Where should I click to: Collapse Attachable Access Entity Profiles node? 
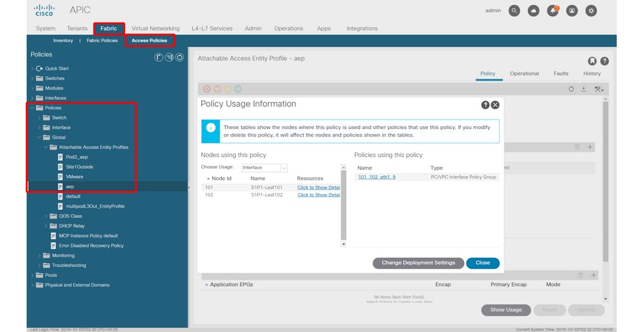46,147
